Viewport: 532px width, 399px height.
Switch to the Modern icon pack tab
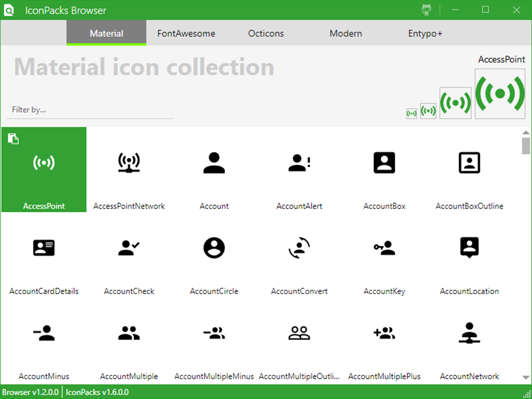[346, 33]
